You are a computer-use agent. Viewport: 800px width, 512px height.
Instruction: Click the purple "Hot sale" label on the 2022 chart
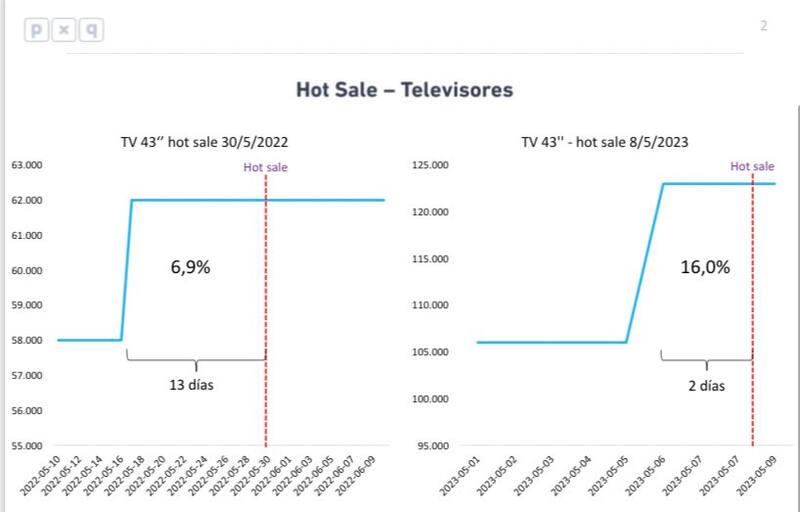tap(265, 167)
